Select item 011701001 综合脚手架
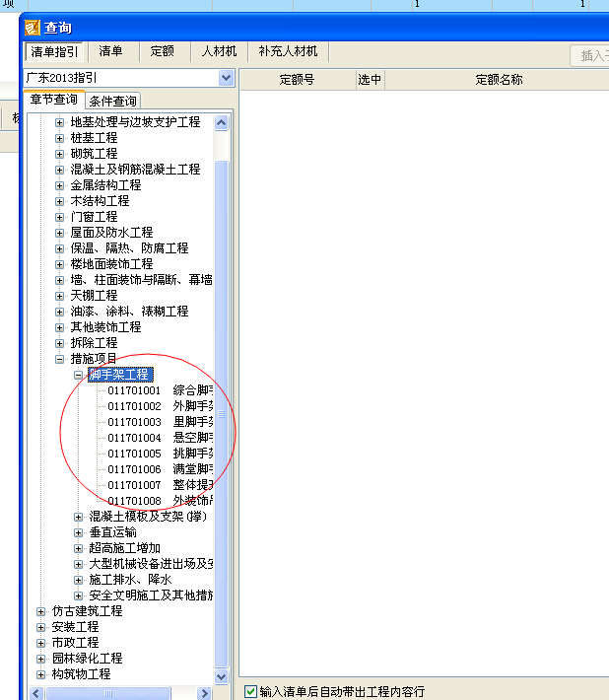This screenshot has width=609, height=700. coord(161,390)
